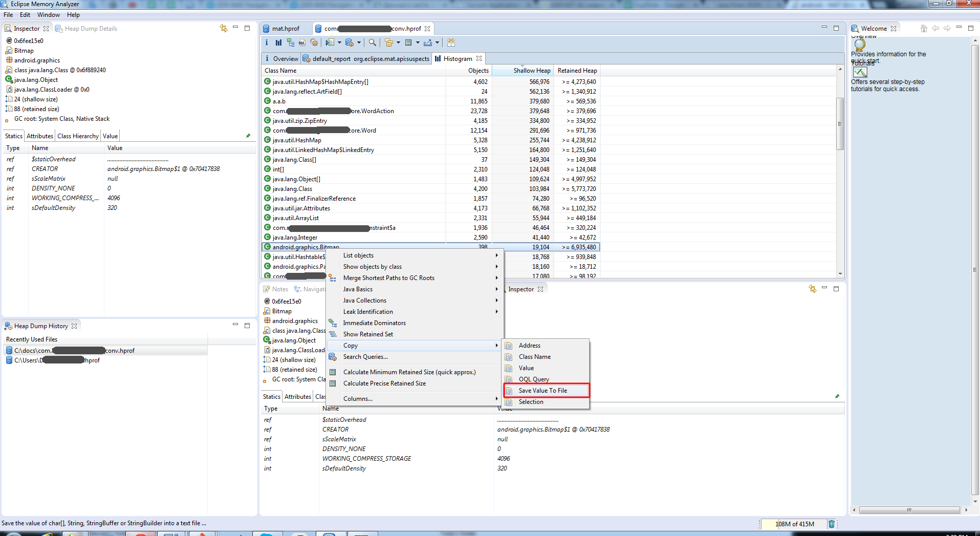Run garbage collector trash icon

pyautogui.click(x=832, y=524)
